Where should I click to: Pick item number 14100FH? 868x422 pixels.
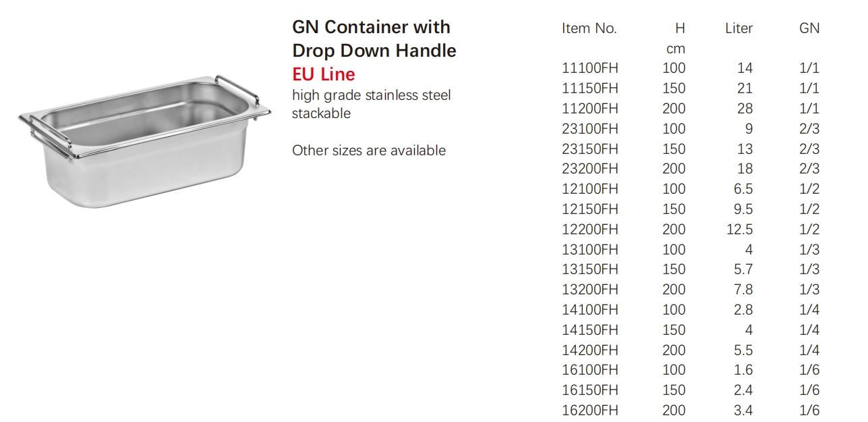[590, 310]
